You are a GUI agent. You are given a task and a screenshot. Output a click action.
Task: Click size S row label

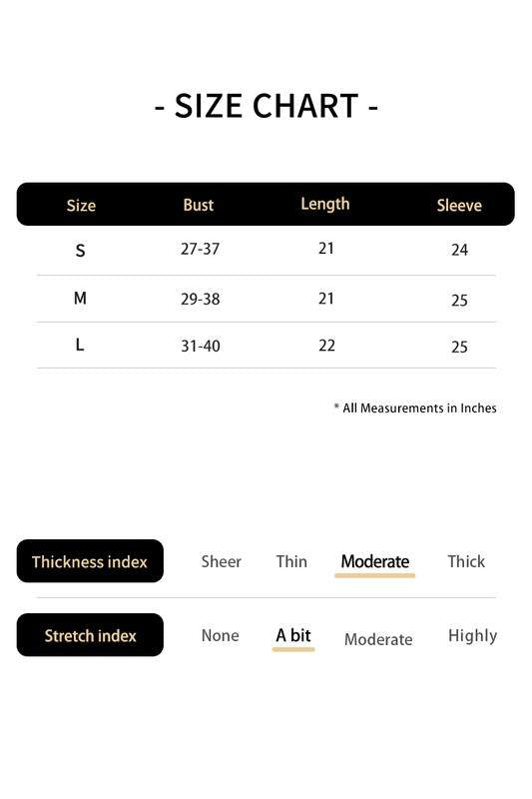coord(80,251)
